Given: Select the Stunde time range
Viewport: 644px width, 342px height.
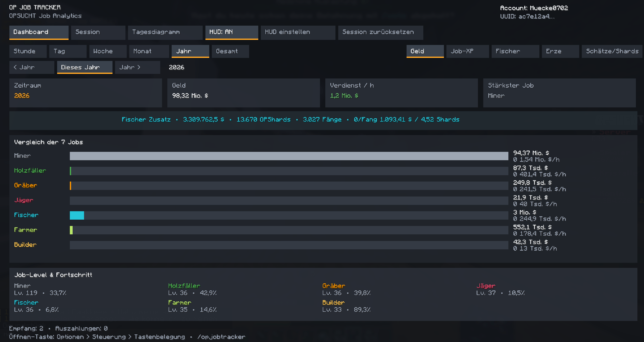Looking at the screenshot, I should point(28,51).
